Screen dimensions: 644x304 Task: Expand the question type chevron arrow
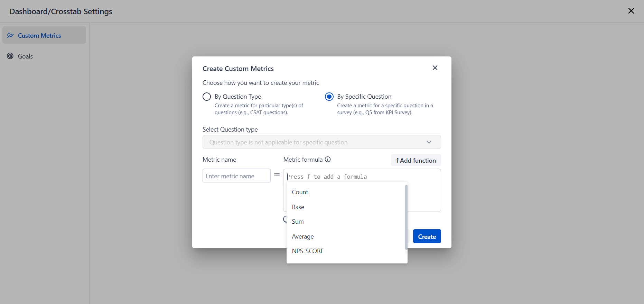click(429, 142)
